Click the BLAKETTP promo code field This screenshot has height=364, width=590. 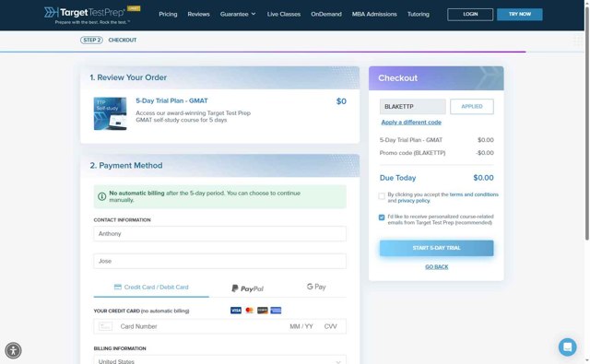413,106
